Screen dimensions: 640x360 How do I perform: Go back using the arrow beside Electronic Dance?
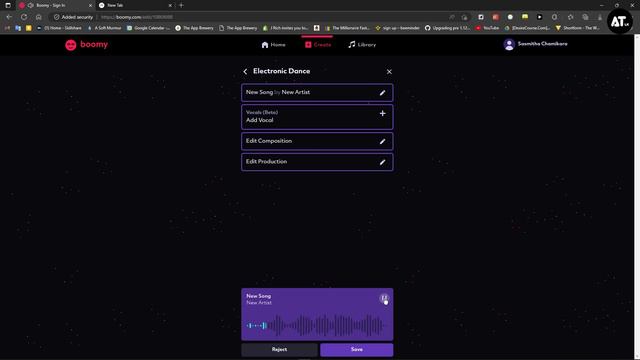click(x=245, y=71)
